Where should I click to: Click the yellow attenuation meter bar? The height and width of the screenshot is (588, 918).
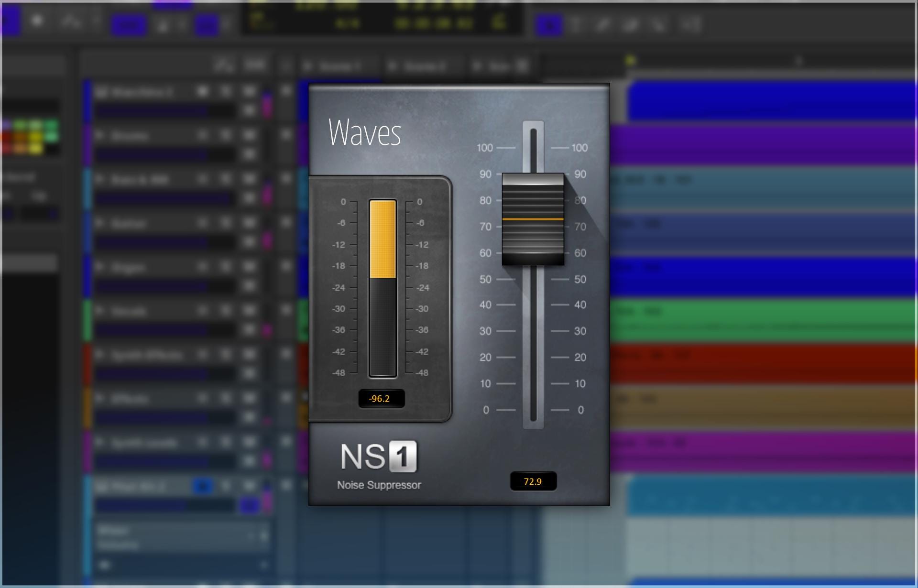(382, 240)
